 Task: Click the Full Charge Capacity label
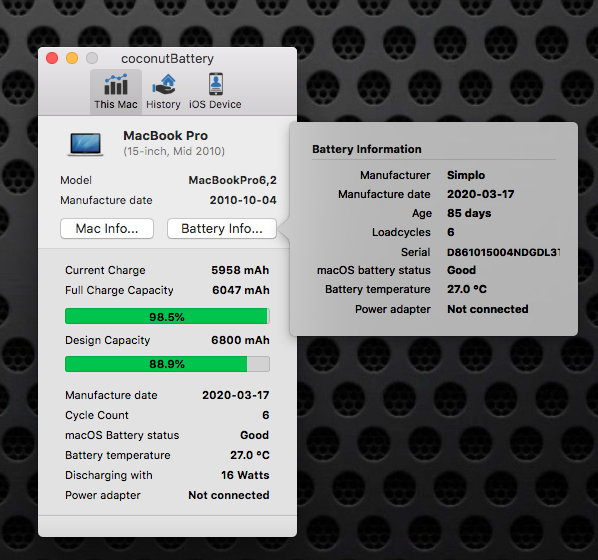[119, 290]
